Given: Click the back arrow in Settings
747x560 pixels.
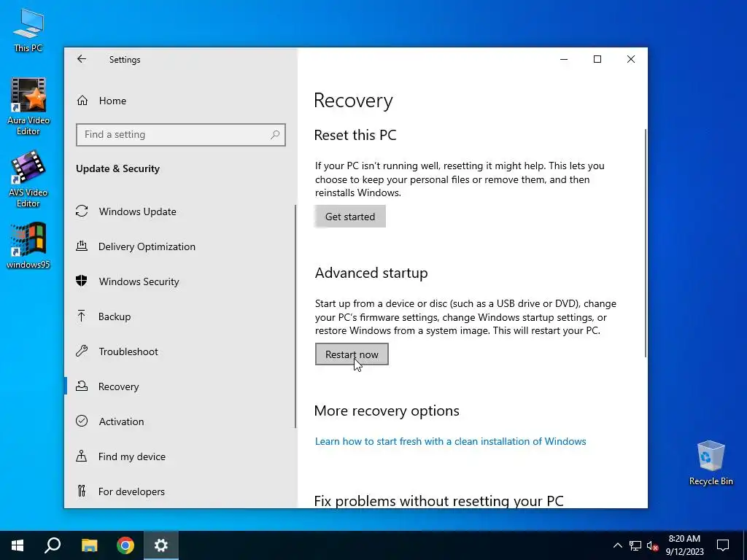Looking at the screenshot, I should 82,59.
